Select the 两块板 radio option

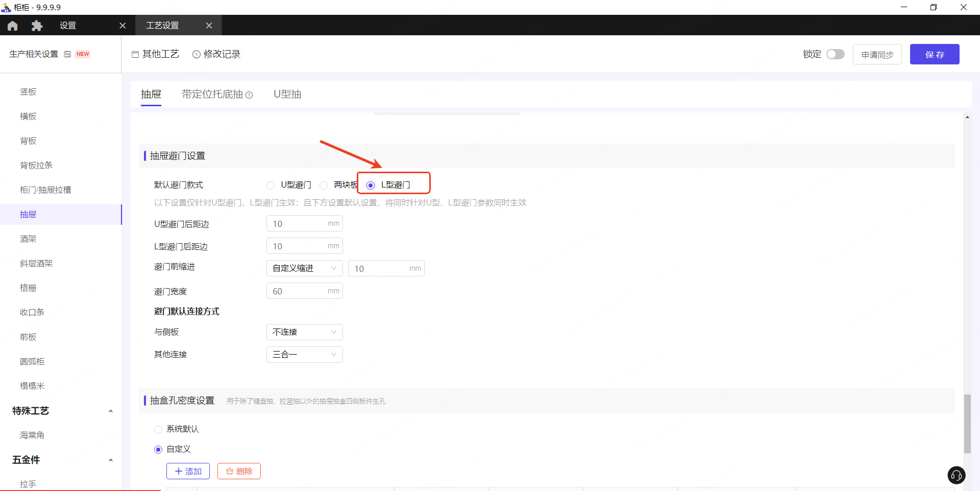click(x=324, y=185)
